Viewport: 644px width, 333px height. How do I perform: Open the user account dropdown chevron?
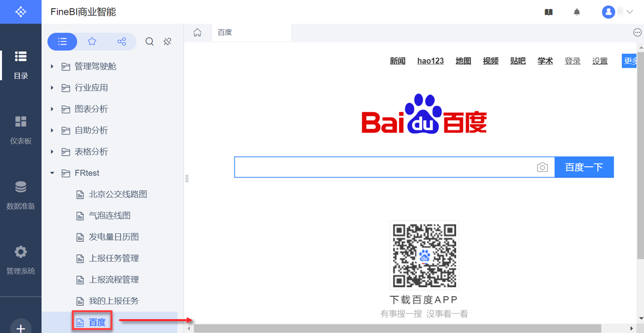(630, 12)
